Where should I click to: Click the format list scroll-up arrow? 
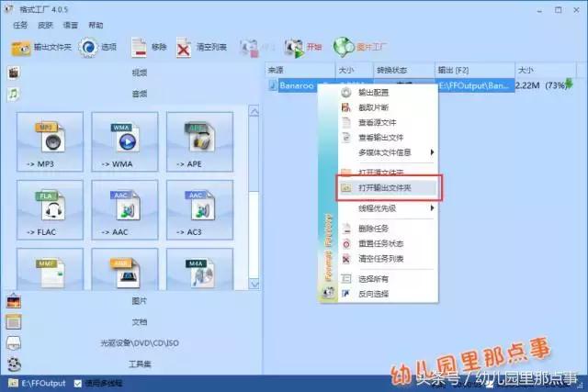[x=254, y=111]
